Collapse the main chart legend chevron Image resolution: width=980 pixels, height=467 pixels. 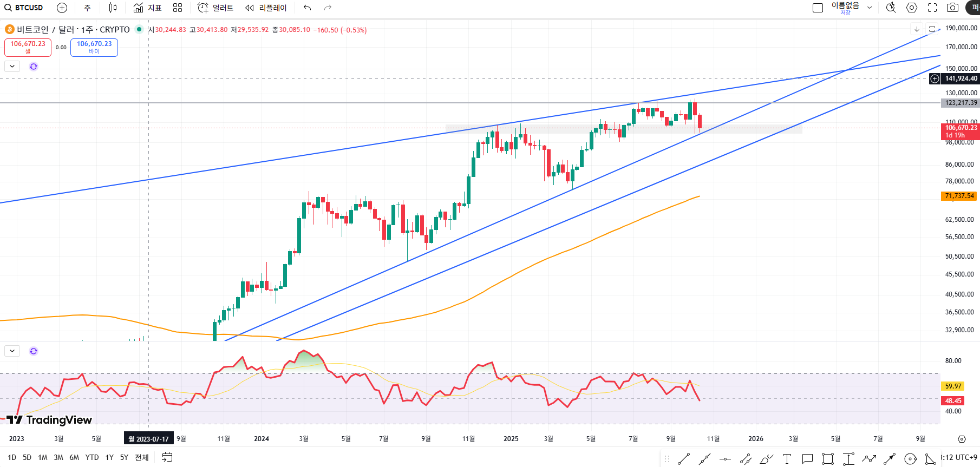[x=12, y=67]
